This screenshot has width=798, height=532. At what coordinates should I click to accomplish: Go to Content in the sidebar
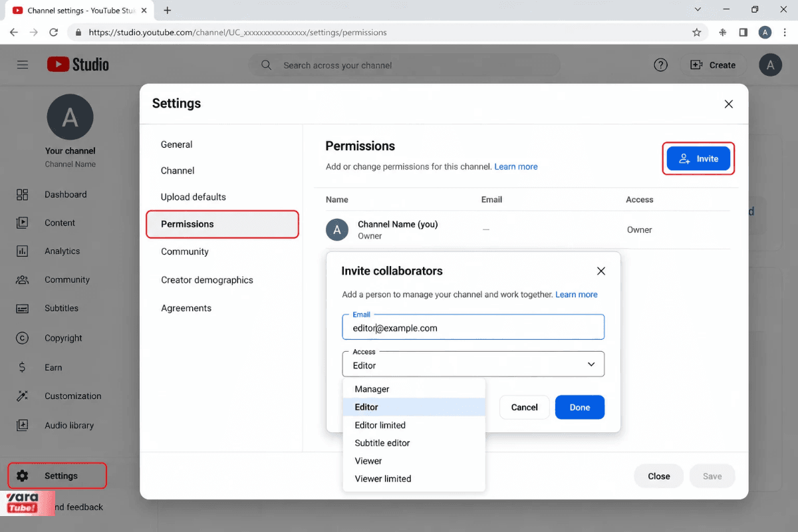point(45,223)
